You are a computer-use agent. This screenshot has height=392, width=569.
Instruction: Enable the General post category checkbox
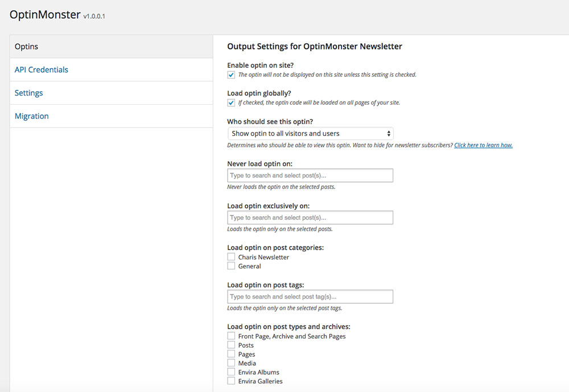[231, 266]
